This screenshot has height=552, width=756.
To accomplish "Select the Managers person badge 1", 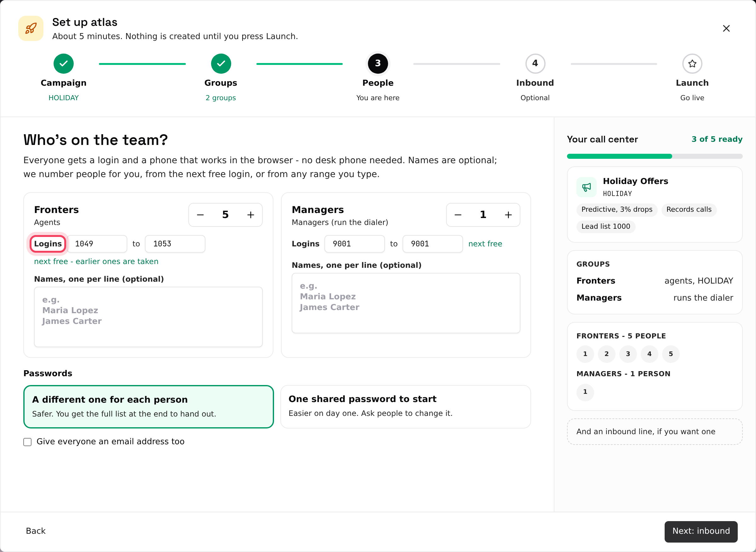I will 585,392.
